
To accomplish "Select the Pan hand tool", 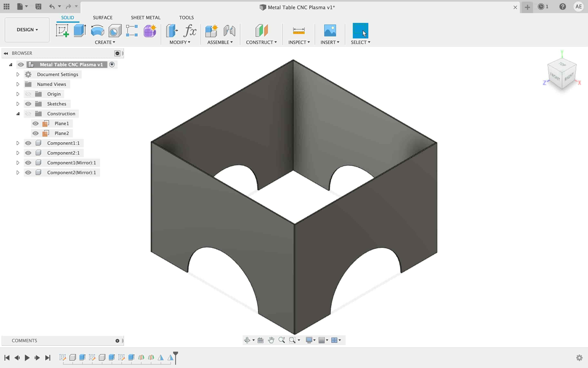I will (271, 340).
